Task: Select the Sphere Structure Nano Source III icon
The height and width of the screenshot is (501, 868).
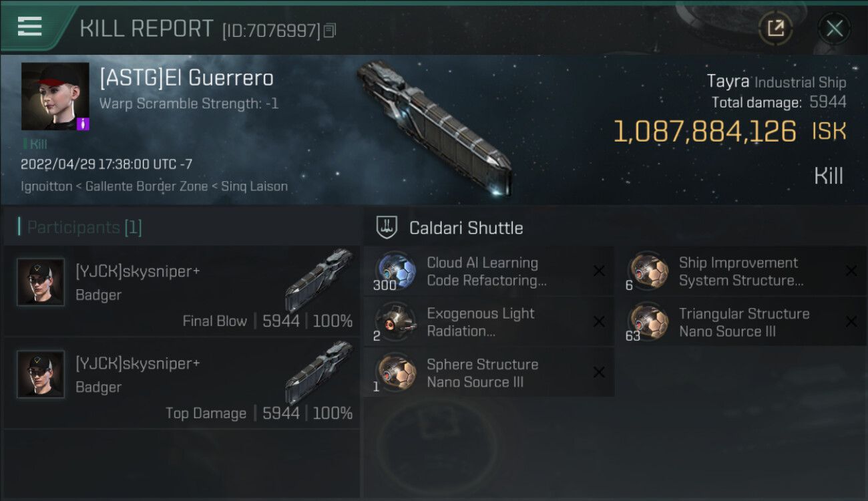Action: pos(395,373)
